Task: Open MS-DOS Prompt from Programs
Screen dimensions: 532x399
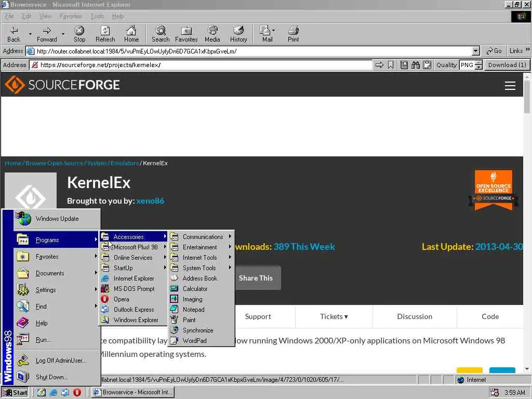Action: (x=134, y=289)
